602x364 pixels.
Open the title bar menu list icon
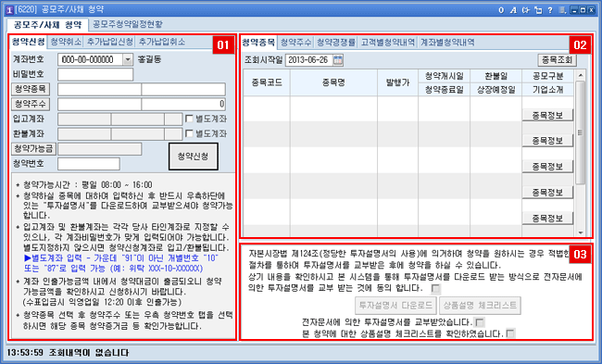(562, 10)
